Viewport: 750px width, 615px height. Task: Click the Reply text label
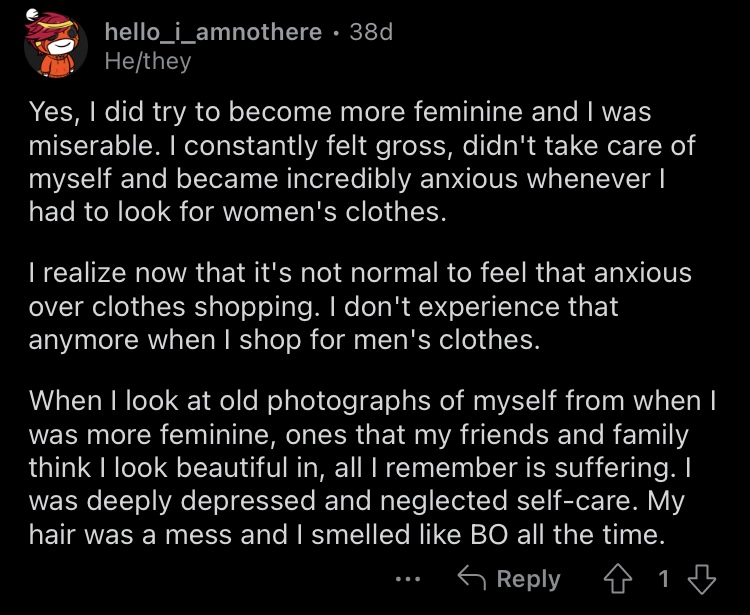point(528,580)
